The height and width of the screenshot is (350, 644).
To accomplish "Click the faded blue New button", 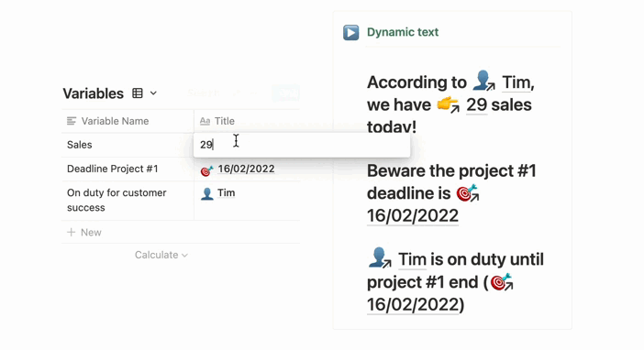I will point(286,93).
